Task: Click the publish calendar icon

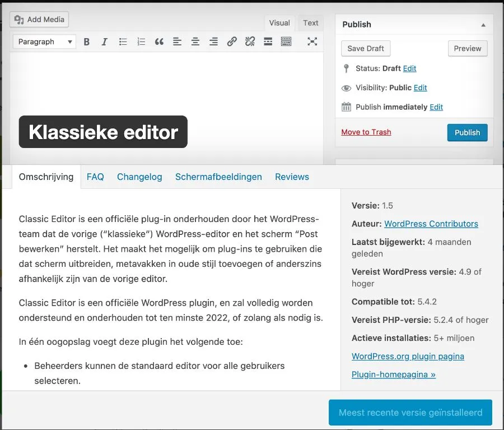Action: coord(346,107)
